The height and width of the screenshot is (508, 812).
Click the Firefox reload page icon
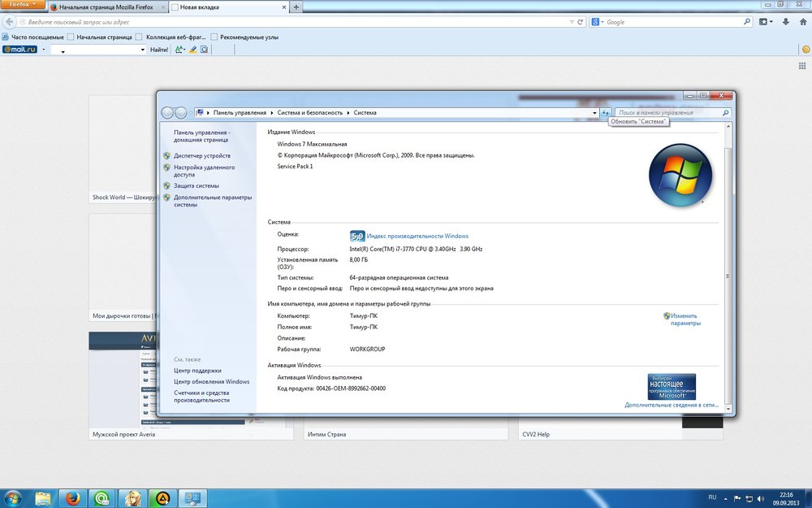pos(580,22)
